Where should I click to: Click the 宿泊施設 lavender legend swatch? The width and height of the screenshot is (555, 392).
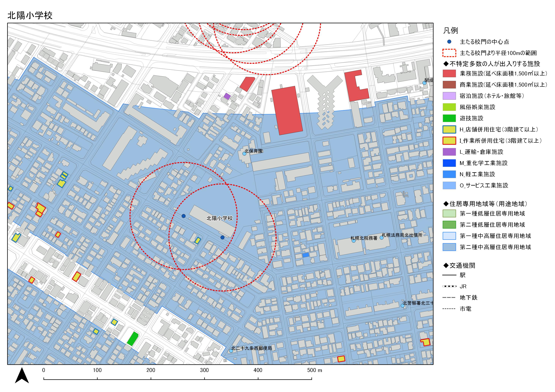[449, 96]
